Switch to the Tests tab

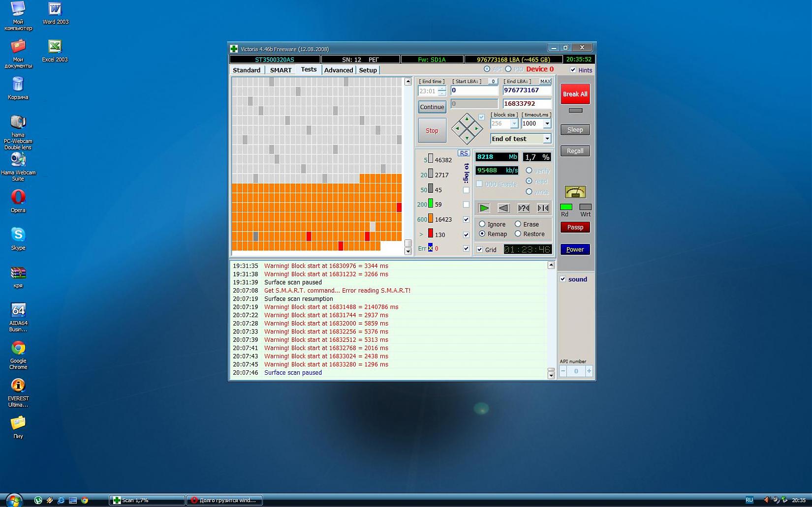pos(309,69)
